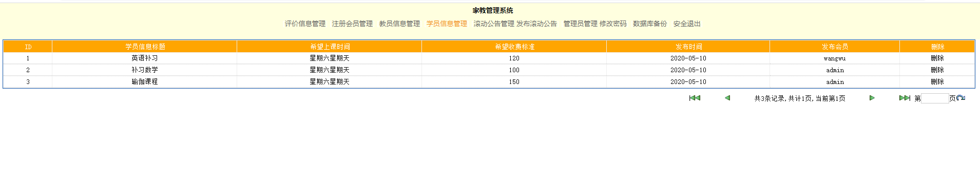
Task: Click 安全退出 to log out
Action: tap(687, 24)
